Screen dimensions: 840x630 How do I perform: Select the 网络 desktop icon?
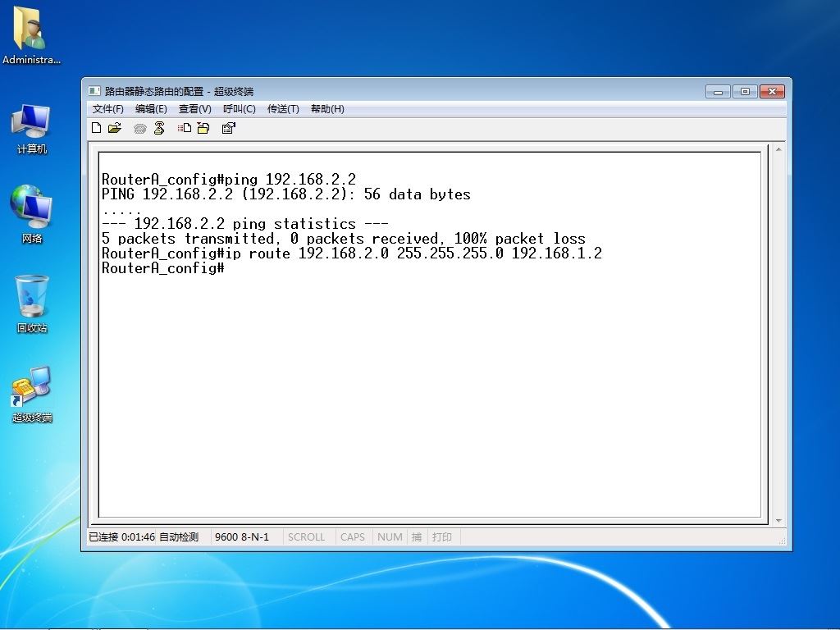click(x=31, y=214)
